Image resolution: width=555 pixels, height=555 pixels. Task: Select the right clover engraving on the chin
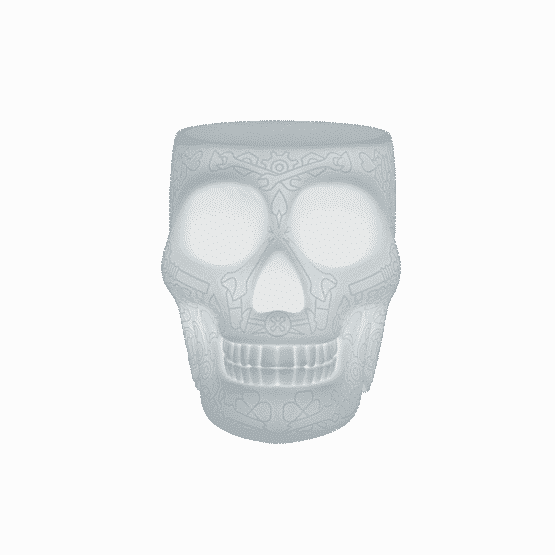point(301,407)
